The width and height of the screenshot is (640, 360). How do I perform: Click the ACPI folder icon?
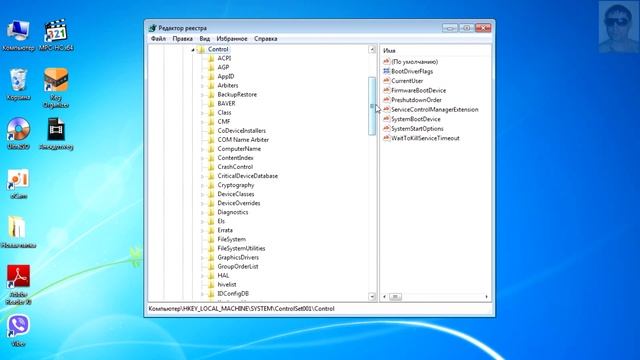point(211,58)
